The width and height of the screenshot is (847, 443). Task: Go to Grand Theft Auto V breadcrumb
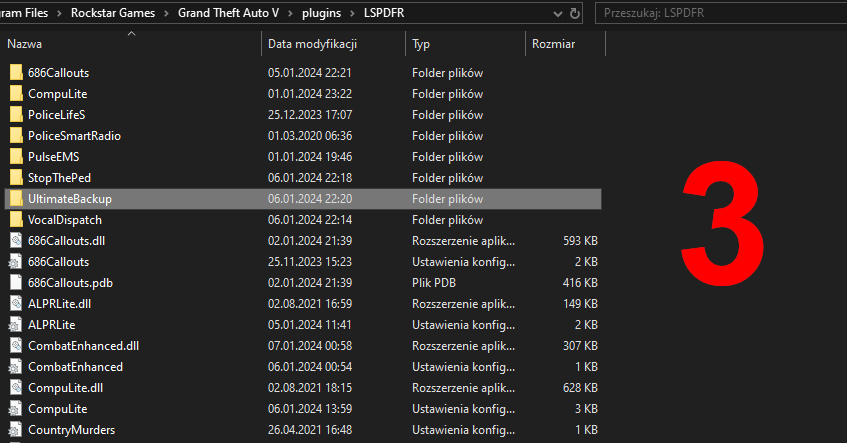(228, 13)
